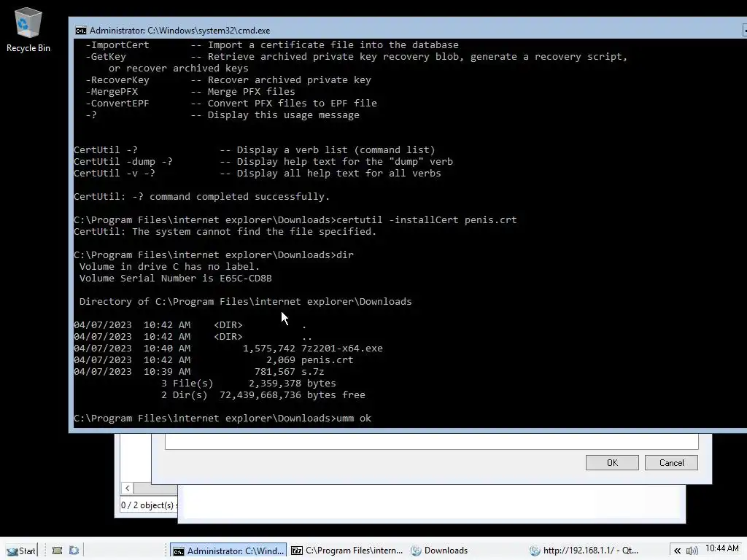Viewport: 747px width, 560px height.
Task: Click the cmd.exe window title text
Action: click(179, 31)
